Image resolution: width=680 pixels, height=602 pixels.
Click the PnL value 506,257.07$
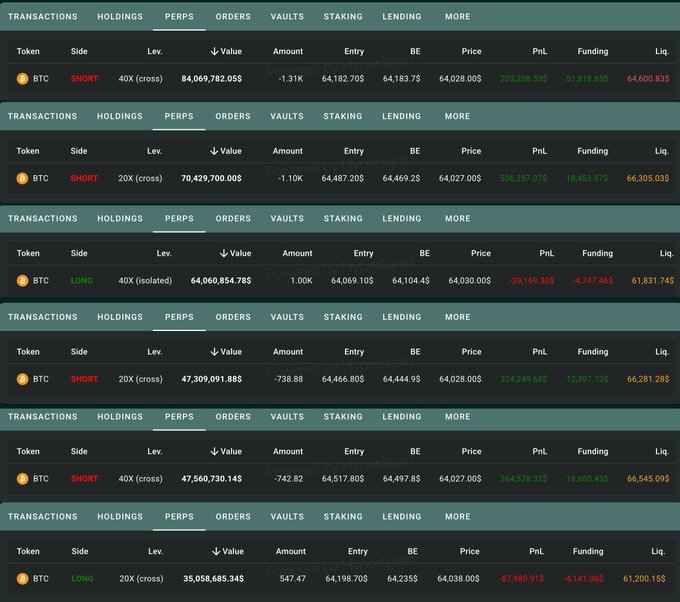click(x=523, y=178)
